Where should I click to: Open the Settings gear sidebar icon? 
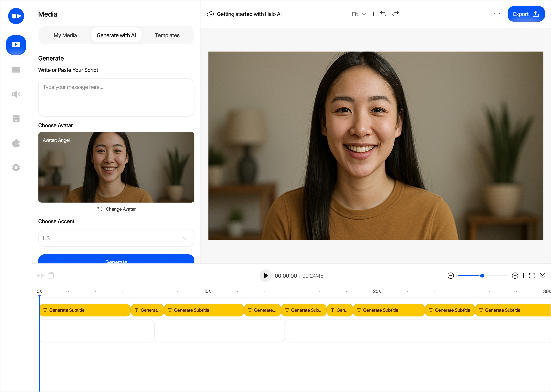coord(16,168)
